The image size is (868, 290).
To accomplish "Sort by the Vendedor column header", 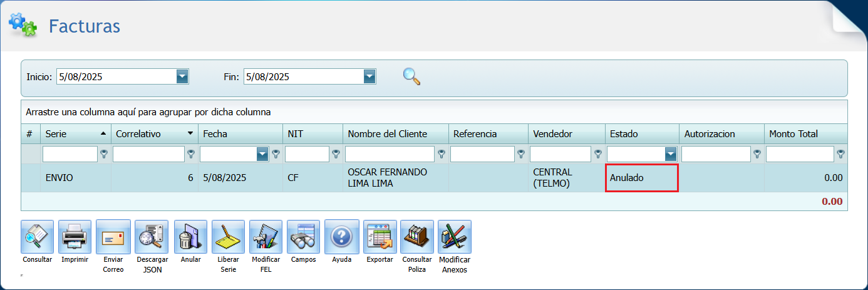I will [x=566, y=133].
